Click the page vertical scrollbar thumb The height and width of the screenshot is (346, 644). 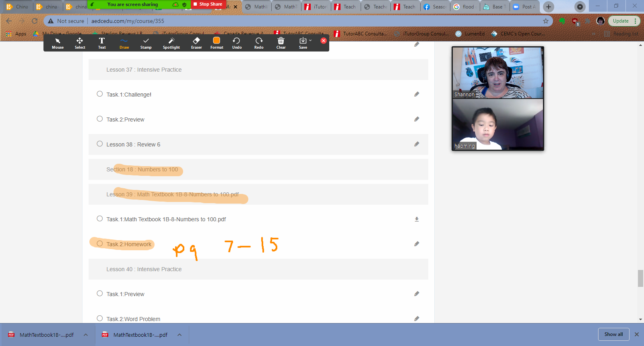[x=640, y=278]
